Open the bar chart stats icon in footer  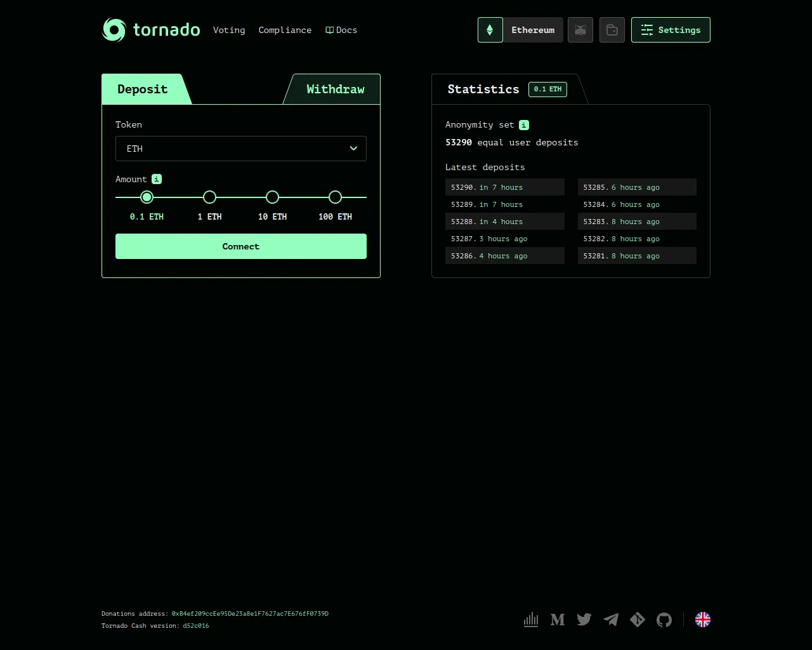531,620
